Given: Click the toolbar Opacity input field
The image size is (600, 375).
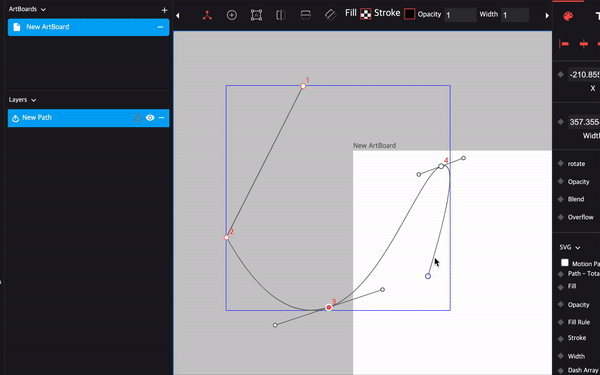Looking at the screenshot, I should coord(460,15).
